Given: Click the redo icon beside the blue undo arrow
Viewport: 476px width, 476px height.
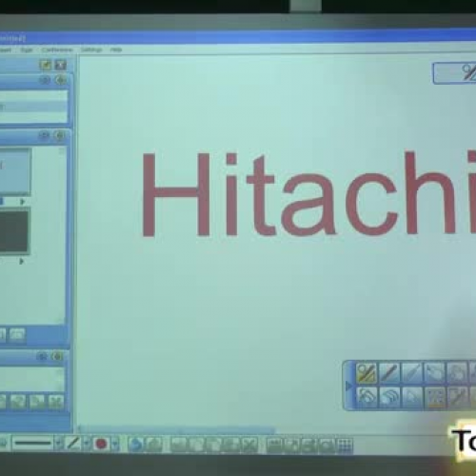Looking at the screenshot, I should point(154,445).
